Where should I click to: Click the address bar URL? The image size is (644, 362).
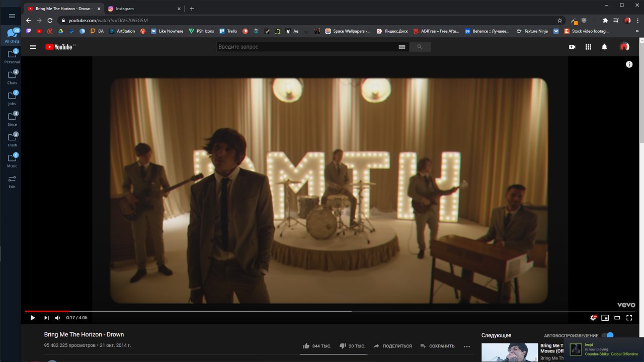coord(108,20)
